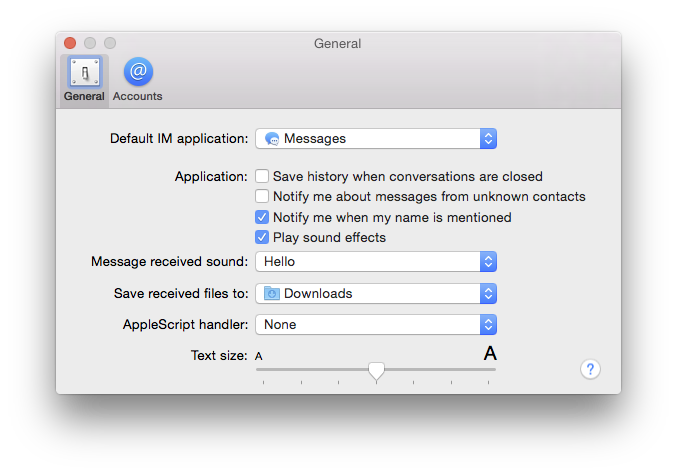Click the Save received files to label
Image resolution: width=677 pixels, height=474 pixels.
click(181, 294)
